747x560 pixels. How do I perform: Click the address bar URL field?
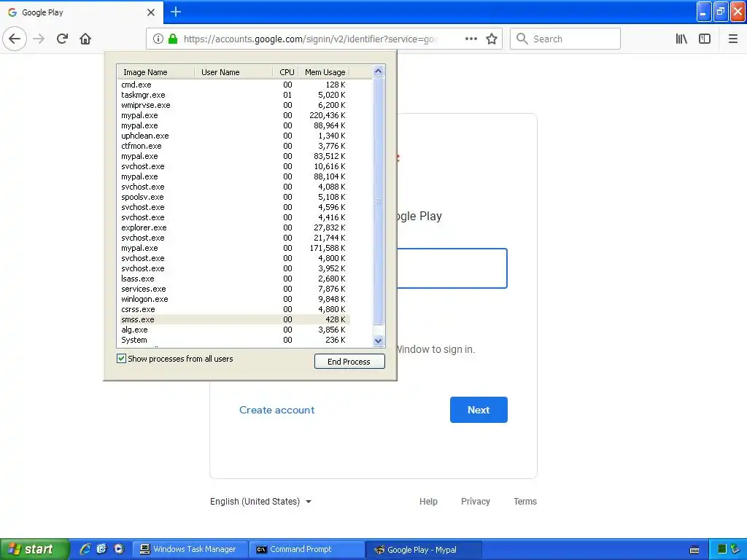tap(311, 39)
